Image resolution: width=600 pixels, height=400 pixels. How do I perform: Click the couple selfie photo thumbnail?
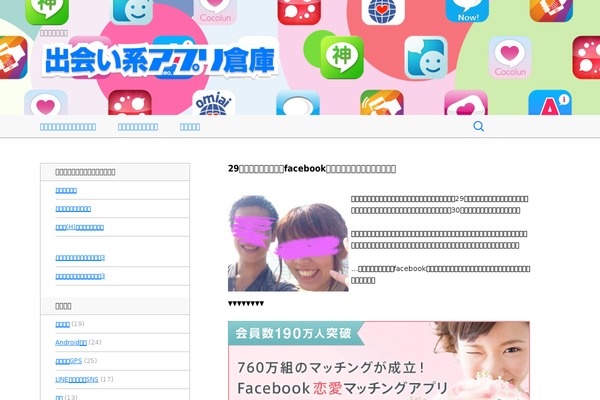pos(288,243)
